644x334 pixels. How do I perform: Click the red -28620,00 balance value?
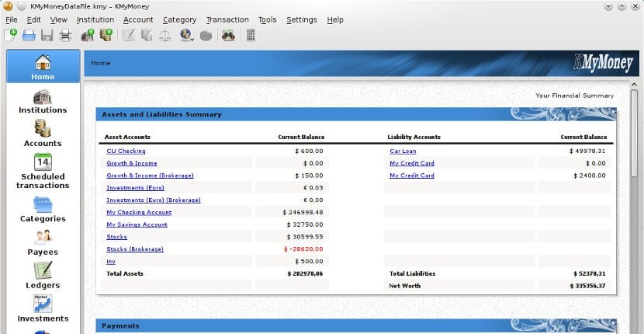coord(303,249)
